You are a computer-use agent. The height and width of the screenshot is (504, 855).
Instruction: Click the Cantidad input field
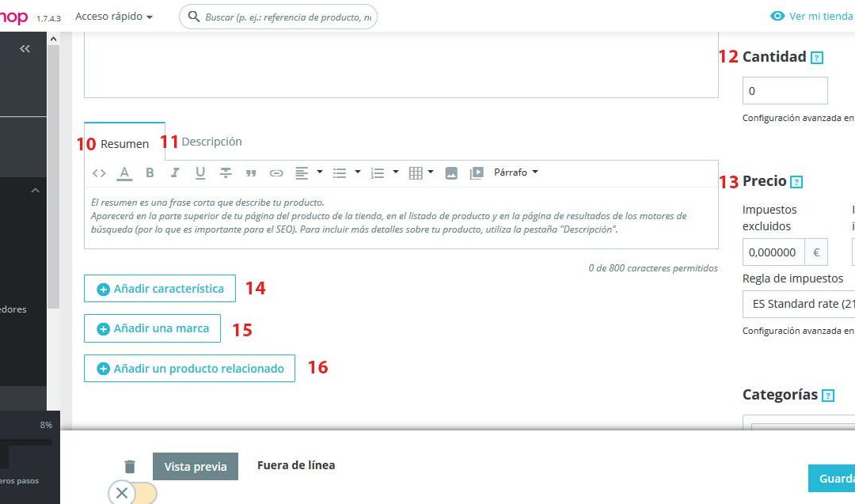point(785,91)
